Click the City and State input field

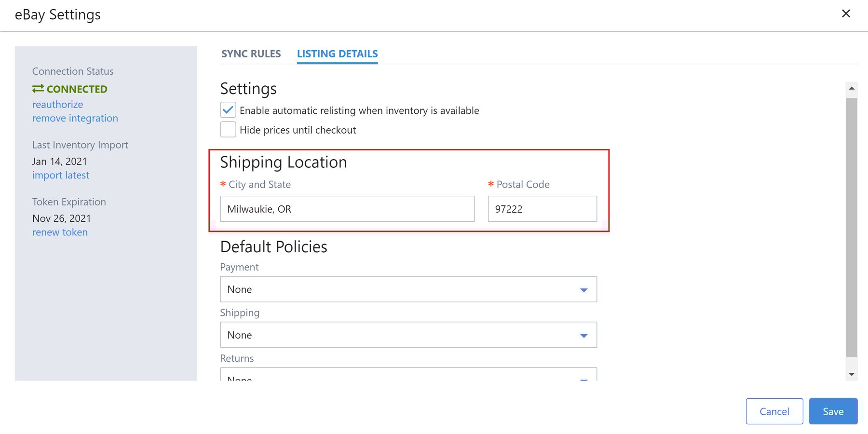tap(347, 209)
